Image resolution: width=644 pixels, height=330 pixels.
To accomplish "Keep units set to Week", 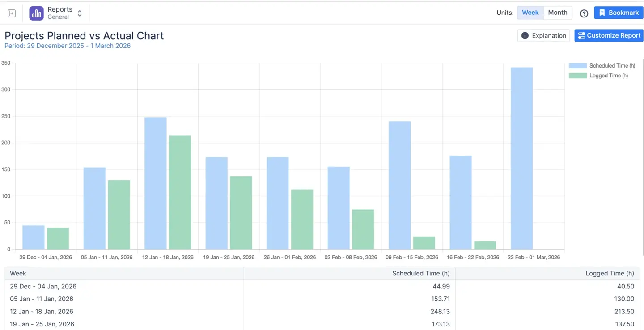I will pyautogui.click(x=530, y=13).
